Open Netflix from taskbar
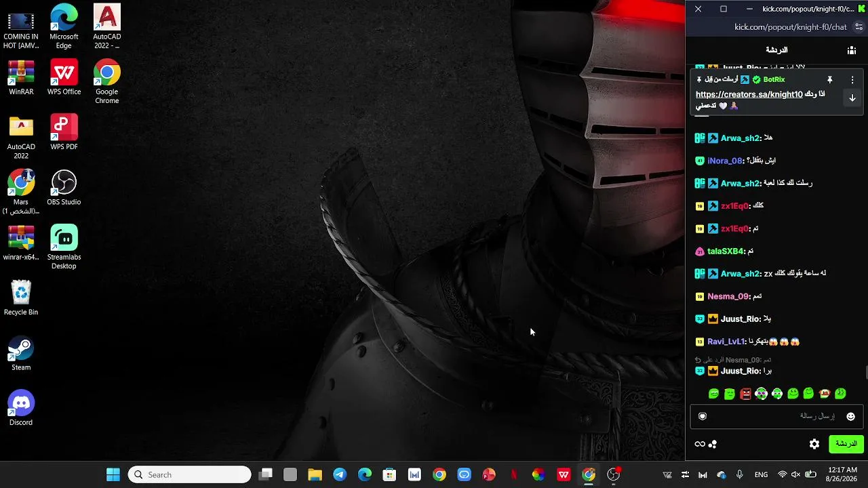This screenshot has width=868, height=488. coord(513,474)
